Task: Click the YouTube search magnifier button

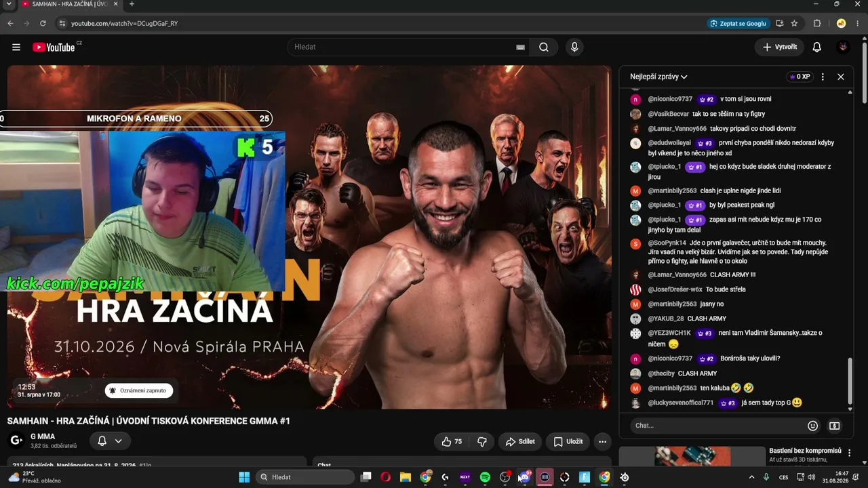Action: click(544, 47)
